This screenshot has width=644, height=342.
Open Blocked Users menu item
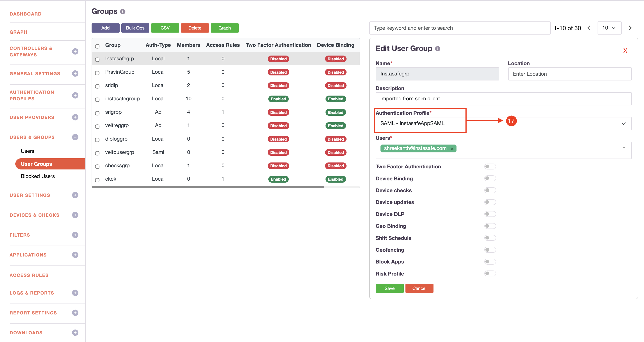38,176
